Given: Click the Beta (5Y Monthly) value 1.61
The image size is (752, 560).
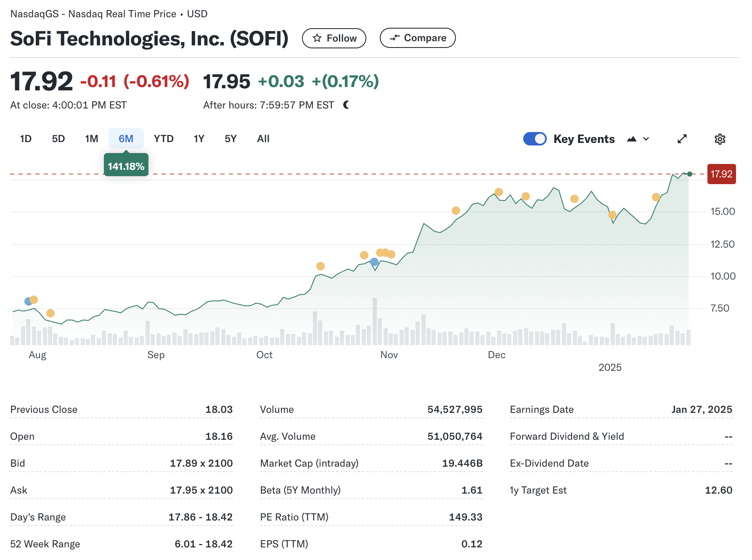Looking at the screenshot, I should tap(472, 490).
